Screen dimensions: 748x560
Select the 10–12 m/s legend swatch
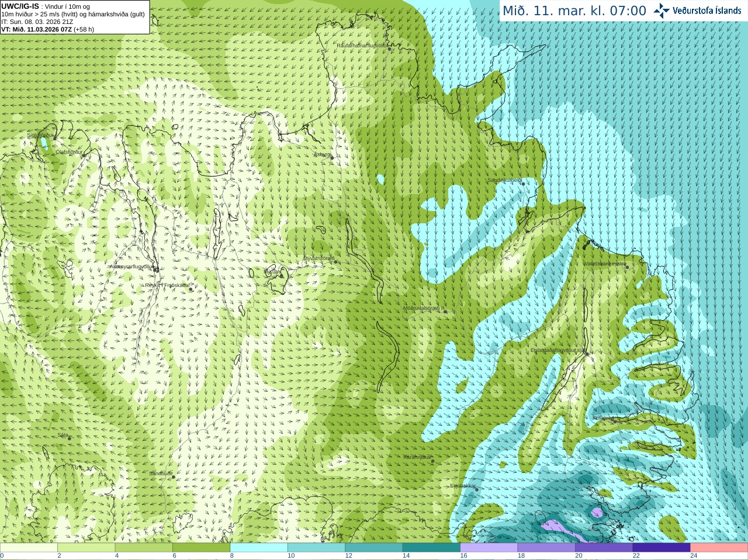pyautogui.click(x=317, y=548)
